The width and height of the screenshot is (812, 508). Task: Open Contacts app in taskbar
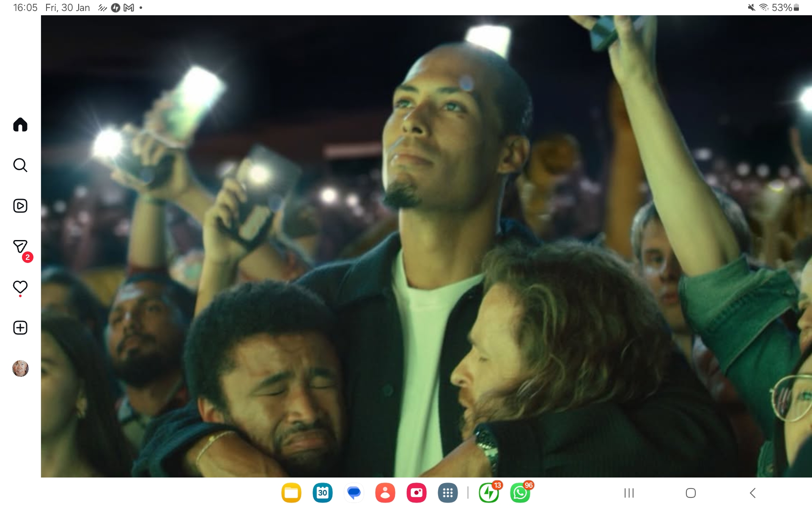point(385,493)
